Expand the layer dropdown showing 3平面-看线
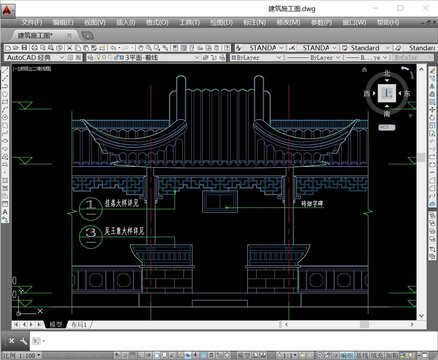Viewport: 438px width, 360px height. 143,58
